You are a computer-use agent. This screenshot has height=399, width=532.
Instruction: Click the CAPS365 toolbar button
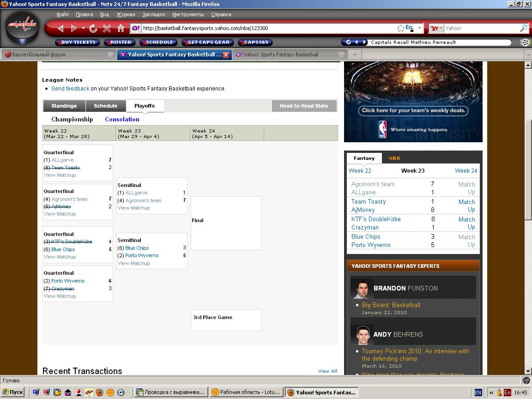pyautogui.click(x=255, y=42)
